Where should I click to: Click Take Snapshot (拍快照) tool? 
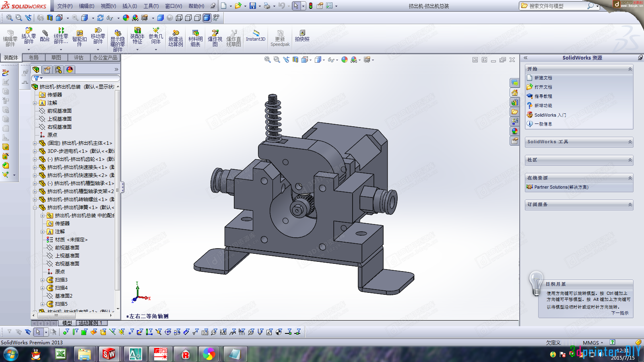pos(302,35)
